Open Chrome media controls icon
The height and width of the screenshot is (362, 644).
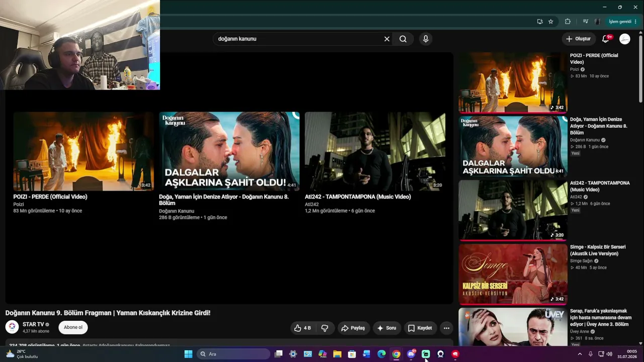coord(585,22)
